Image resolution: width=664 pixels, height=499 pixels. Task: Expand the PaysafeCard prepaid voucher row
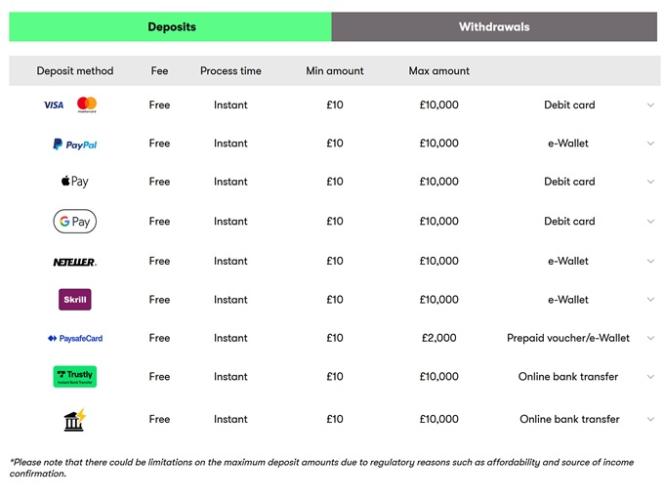pos(651,338)
